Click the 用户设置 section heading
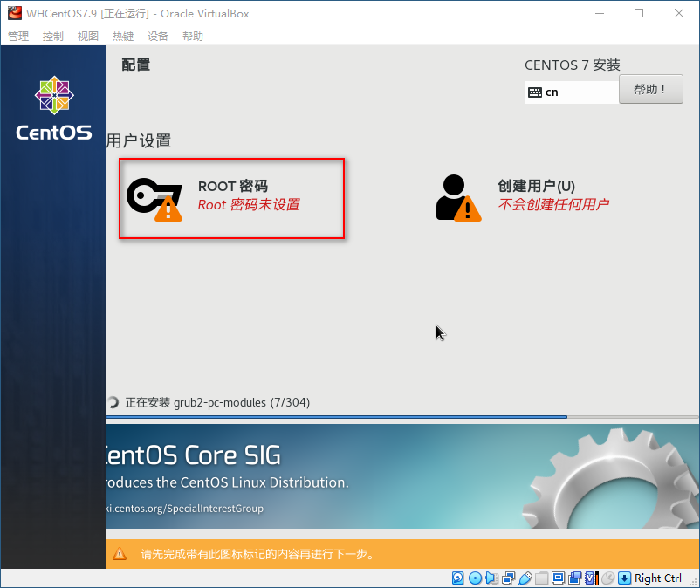This screenshot has width=700, height=588. [x=139, y=141]
